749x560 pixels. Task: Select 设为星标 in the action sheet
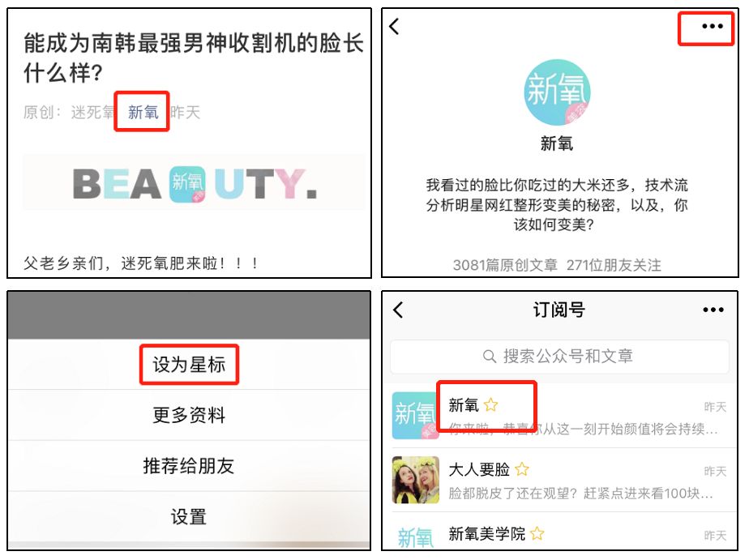point(189,365)
